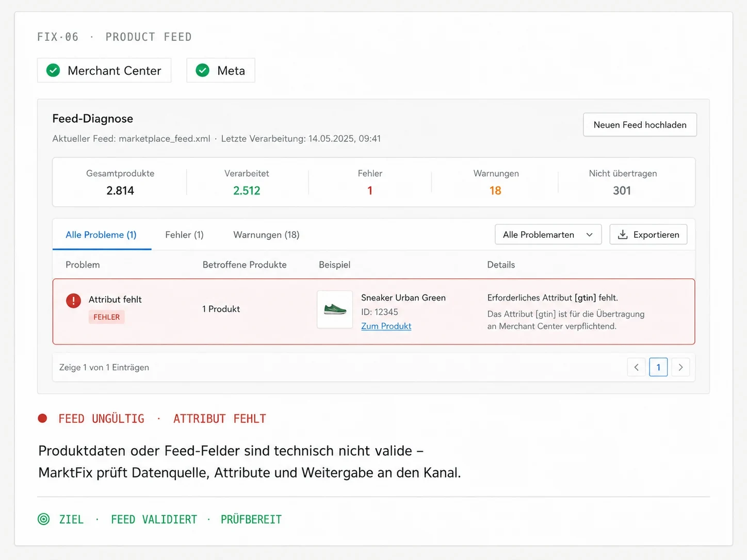Image resolution: width=747 pixels, height=560 pixels.
Task: Click the Fehler count value 1
Action: [x=370, y=191]
